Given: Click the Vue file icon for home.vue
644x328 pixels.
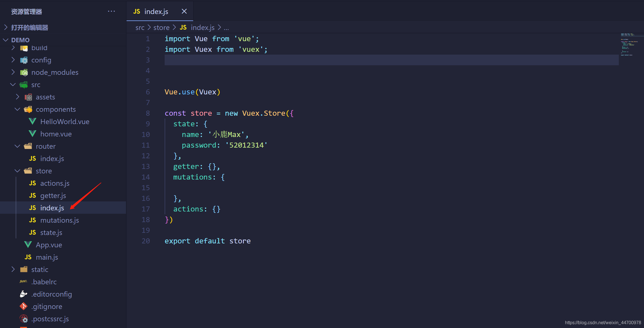Looking at the screenshot, I should (33, 134).
